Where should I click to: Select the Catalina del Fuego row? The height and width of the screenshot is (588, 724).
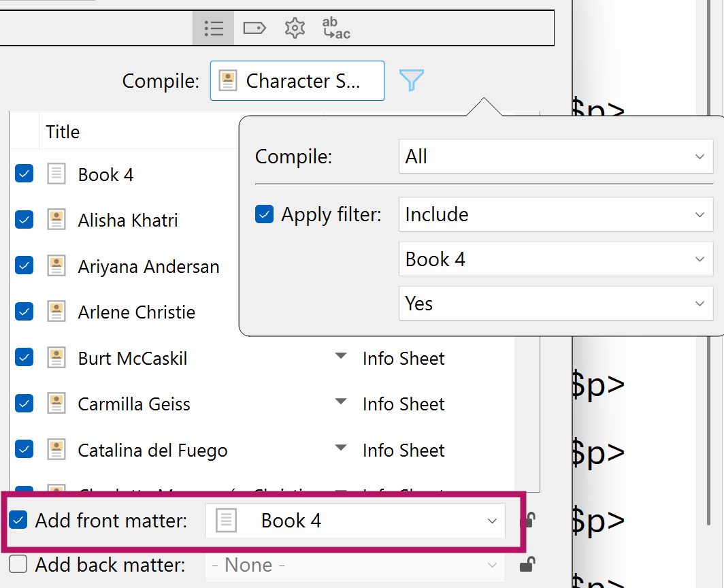pyautogui.click(x=262, y=450)
